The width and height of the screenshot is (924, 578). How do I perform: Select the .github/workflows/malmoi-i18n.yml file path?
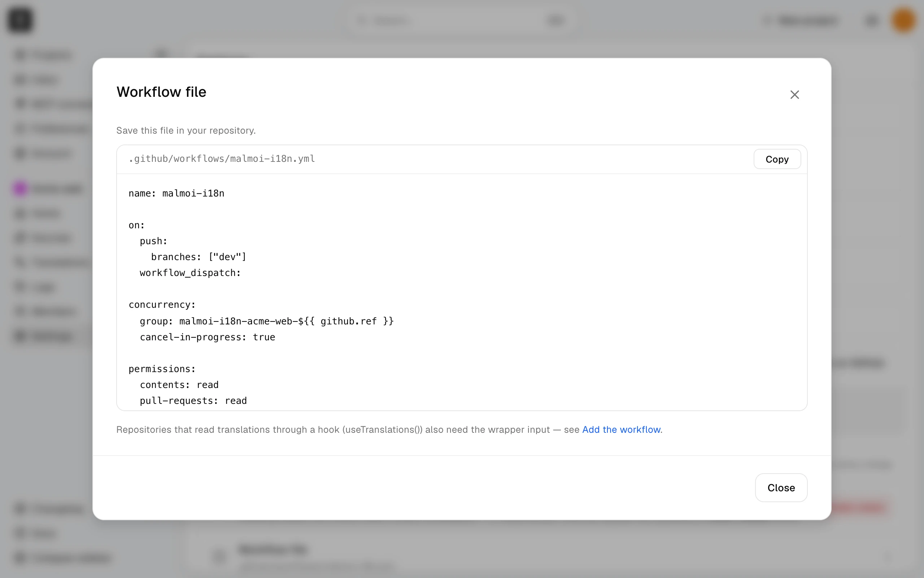[222, 159]
